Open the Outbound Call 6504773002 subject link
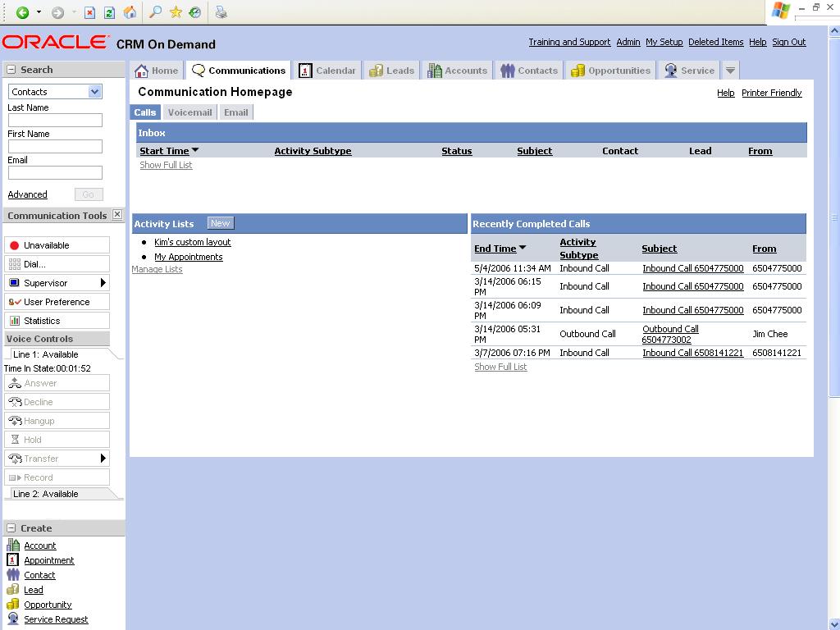840x630 pixels. tap(670, 335)
